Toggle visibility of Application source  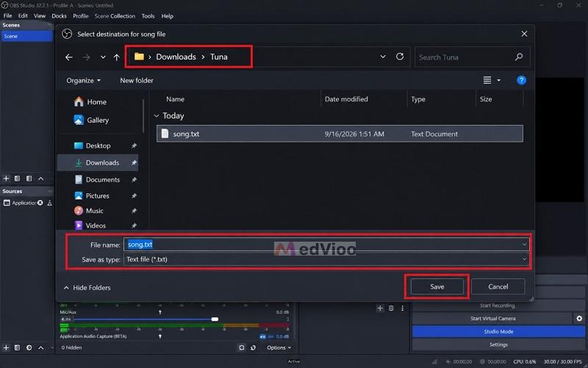click(40, 203)
